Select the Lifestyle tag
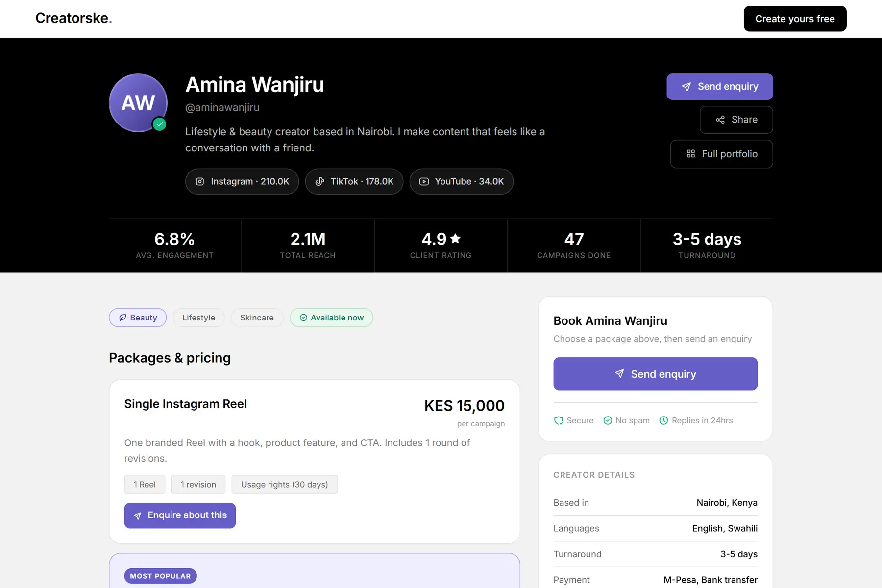882x588 pixels. [x=198, y=318]
